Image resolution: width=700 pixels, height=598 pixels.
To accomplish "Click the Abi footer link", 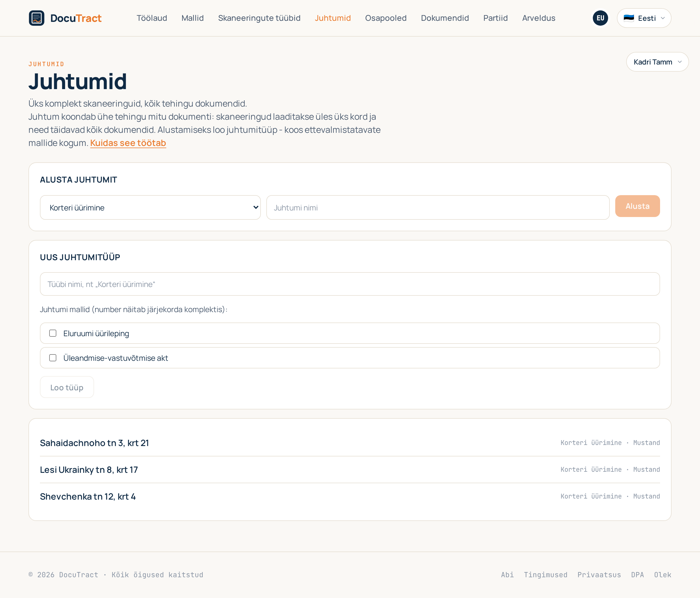I will point(507,575).
